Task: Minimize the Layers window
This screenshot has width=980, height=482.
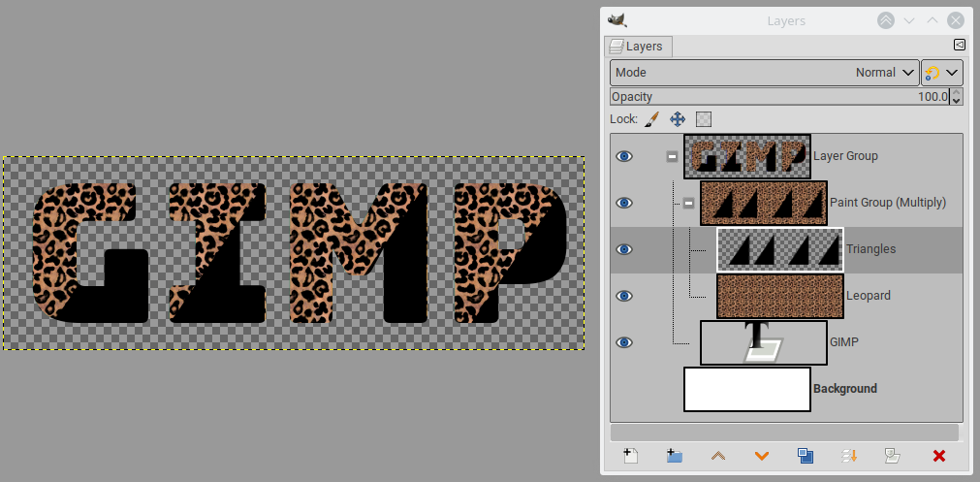Action: [909, 20]
